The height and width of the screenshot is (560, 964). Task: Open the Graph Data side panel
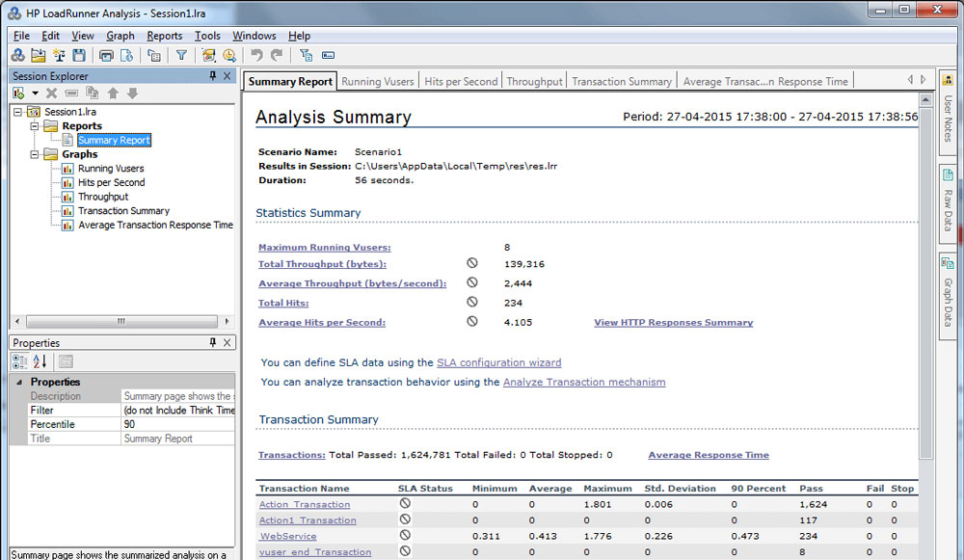[948, 296]
